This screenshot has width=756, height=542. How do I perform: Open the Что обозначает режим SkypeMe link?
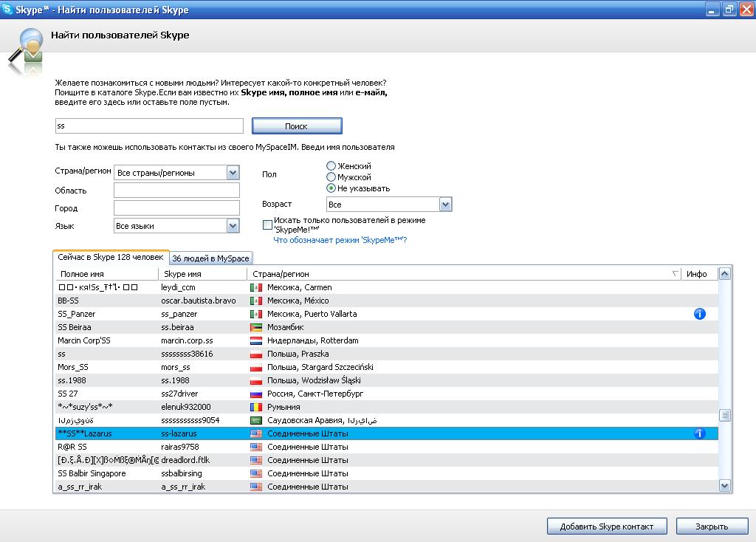[x=340, y=240]
